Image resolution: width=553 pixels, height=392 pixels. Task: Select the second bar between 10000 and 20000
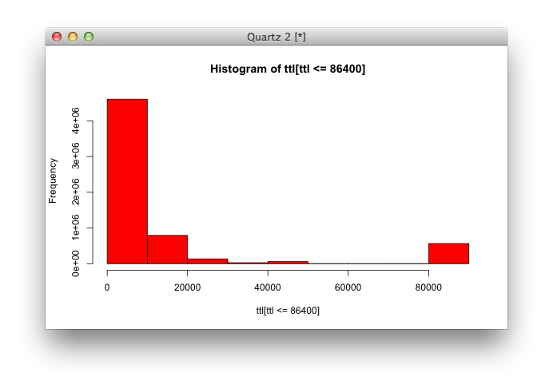[x=167, y=249]
